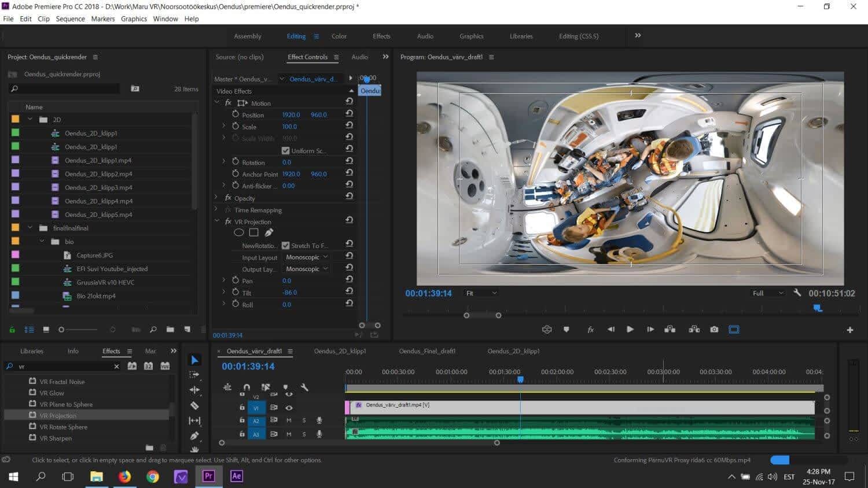The width and height of the screenshot is (868, 488).
Task: Open the Sequence menu
Action: (x=70, y=19)
